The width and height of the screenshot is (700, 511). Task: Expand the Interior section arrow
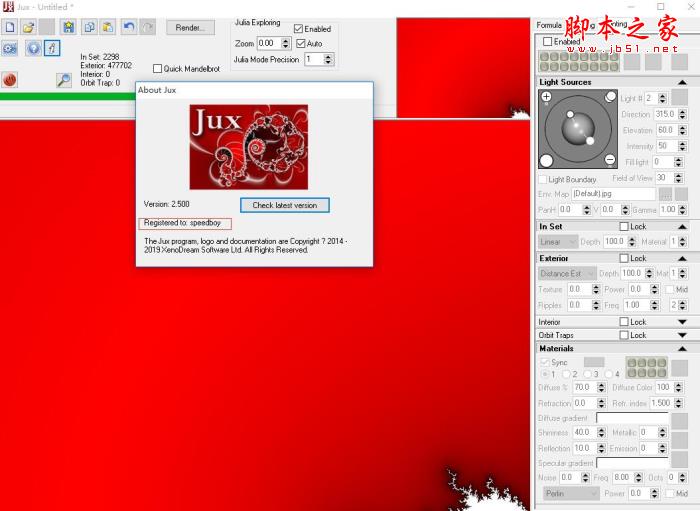(x=682, y=322)
